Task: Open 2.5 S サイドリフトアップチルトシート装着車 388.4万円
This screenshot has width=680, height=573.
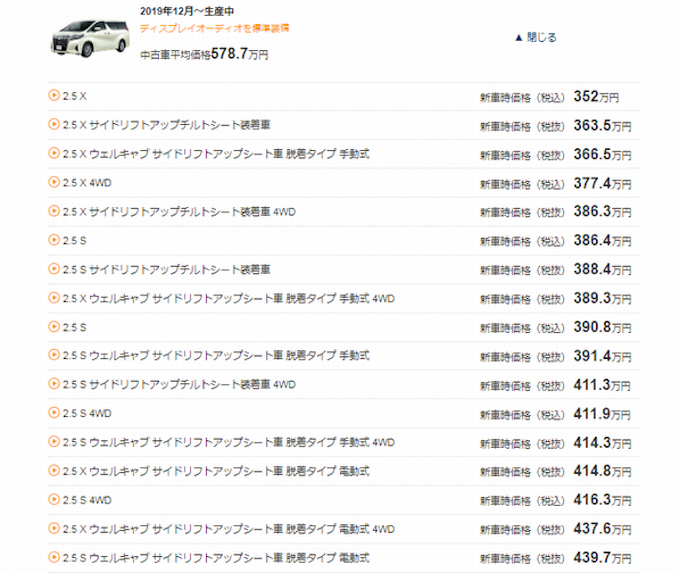Action: tap(166, 269)
